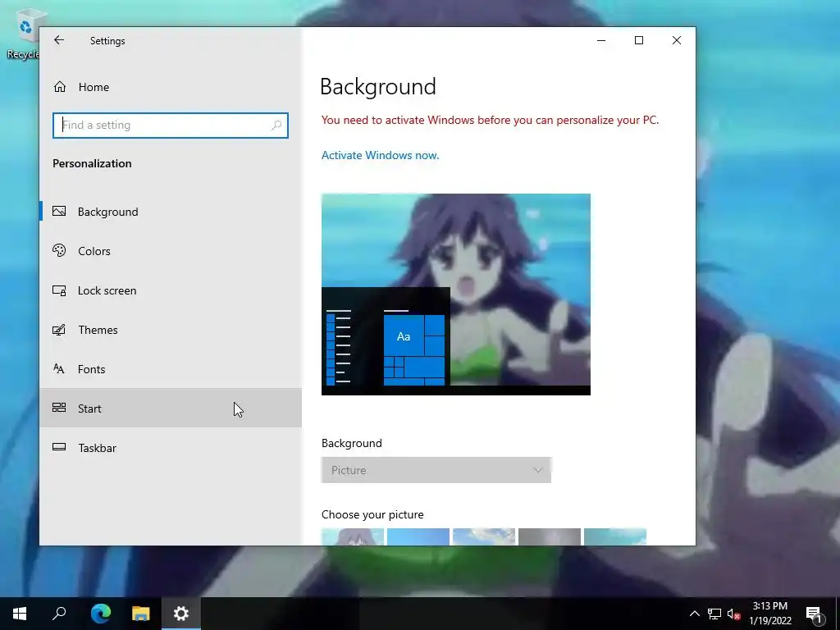The height and width of the screenshot is (630, 840).
Task: Select Background in the Personalization sidebar
Action: (171, 212)
